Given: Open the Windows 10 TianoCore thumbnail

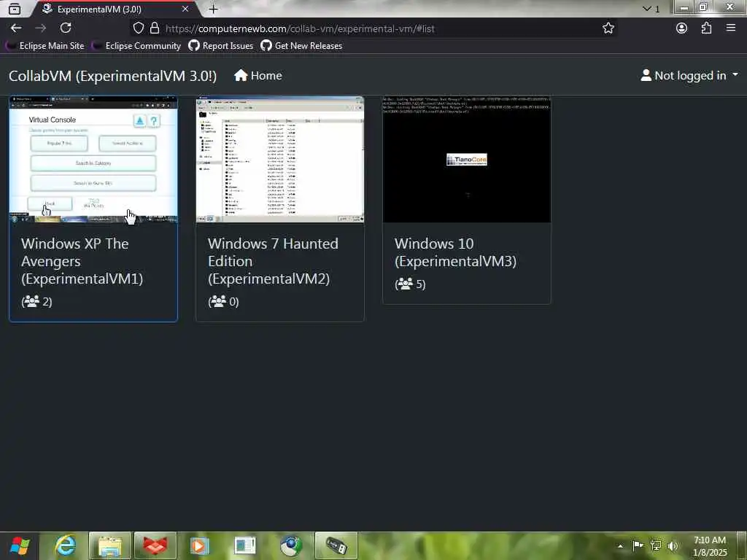Looking at the screenshot, I should pyautogui.click(x=467, y=160).
